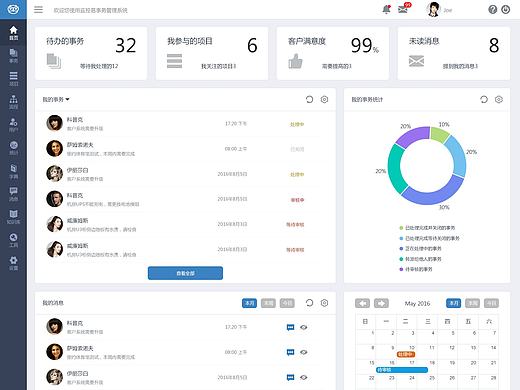Toggle the eye icon in 科普克 message row
The height and width of the screenshot is (390, 520).
pyautogui.click(x=303, y=327)
